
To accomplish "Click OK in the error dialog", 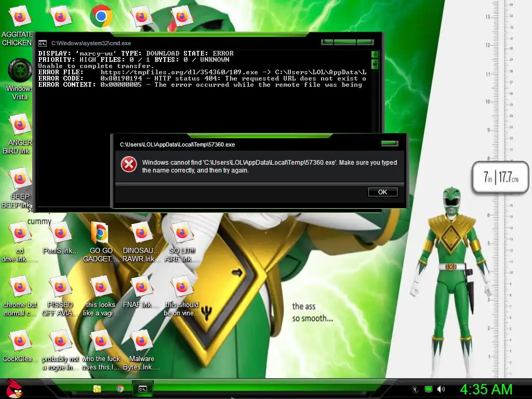I will pos(383,192).
